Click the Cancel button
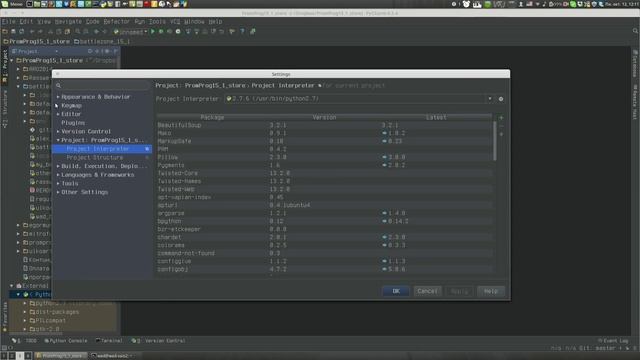This screenshot has width=640, height=360. (427, 291)
